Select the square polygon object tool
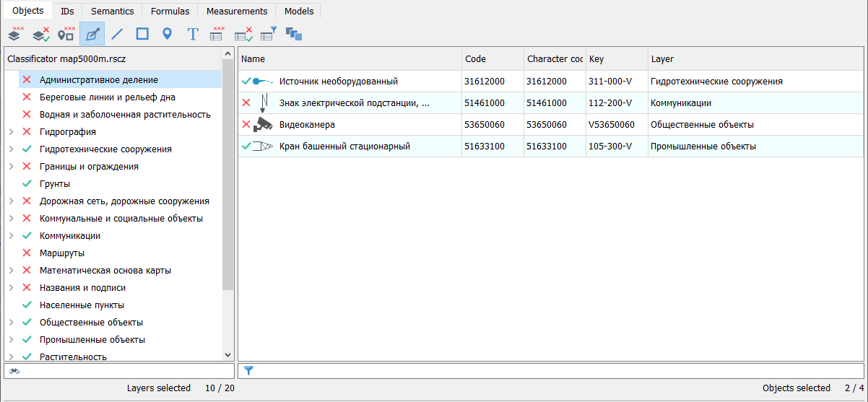Image resolution: width=868 pixels, height=402 pixels. 142,33
